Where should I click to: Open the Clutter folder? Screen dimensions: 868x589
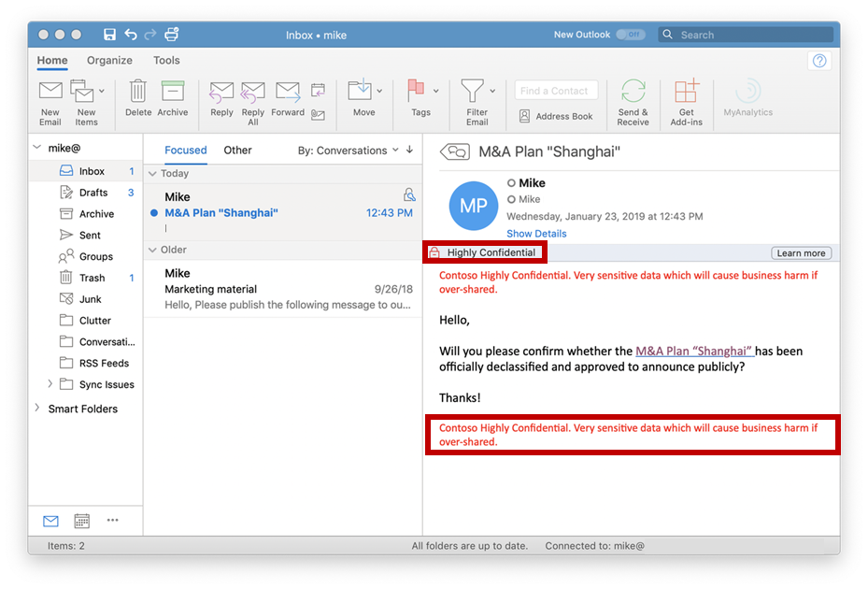(x=86, y=321)
